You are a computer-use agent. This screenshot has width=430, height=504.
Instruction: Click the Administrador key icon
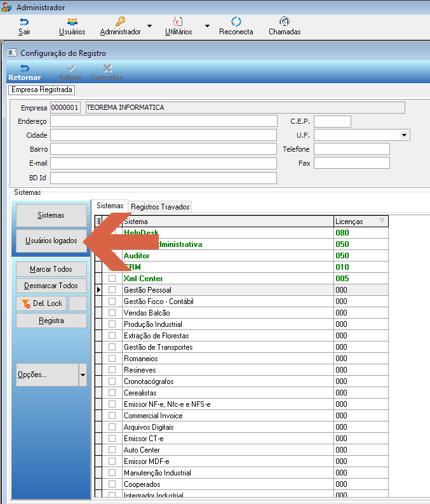click(120, 22)
